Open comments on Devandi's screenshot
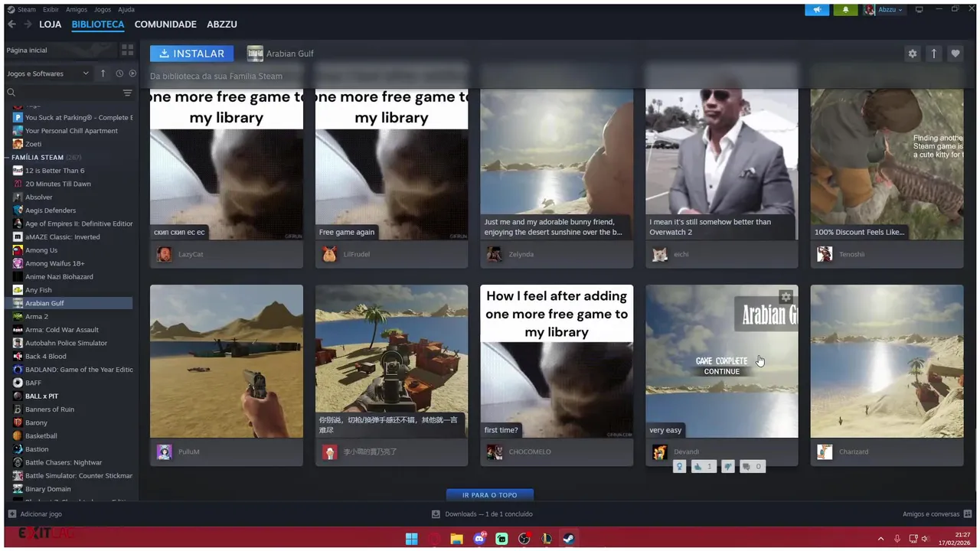 click(x=752, y=466)
